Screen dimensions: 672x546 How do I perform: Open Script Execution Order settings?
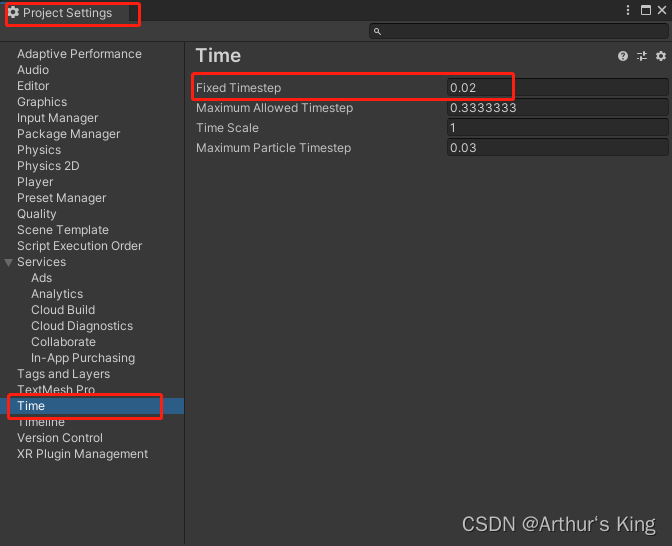pos(79,246)
